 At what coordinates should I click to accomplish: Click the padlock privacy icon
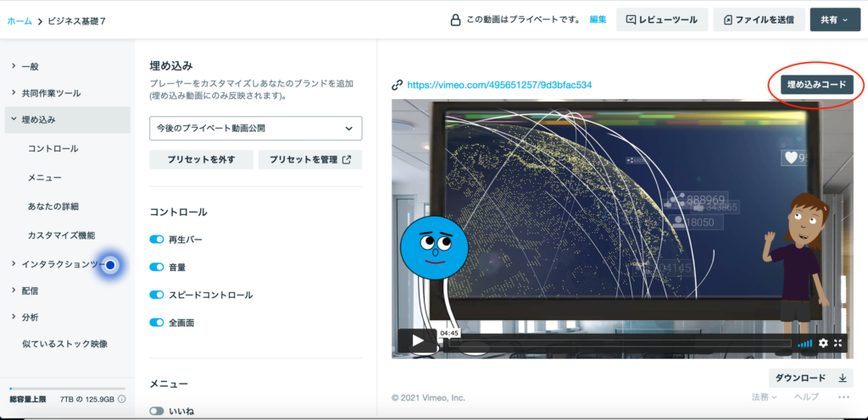(455, 19)
